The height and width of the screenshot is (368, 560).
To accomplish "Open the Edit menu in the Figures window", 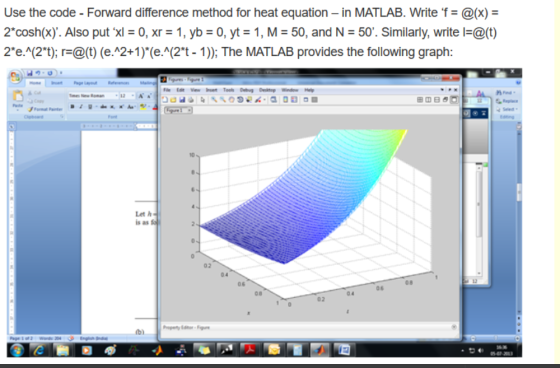I will (x=180, y=90).
